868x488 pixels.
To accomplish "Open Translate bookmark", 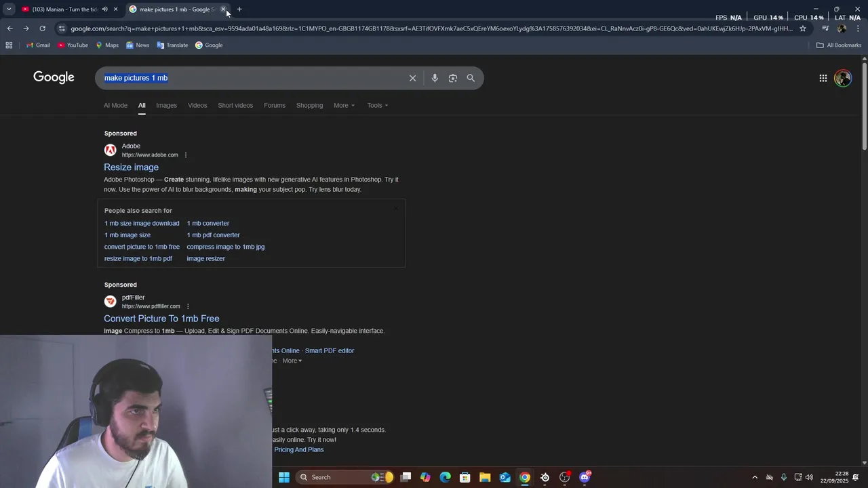I will tap(172, 45).
